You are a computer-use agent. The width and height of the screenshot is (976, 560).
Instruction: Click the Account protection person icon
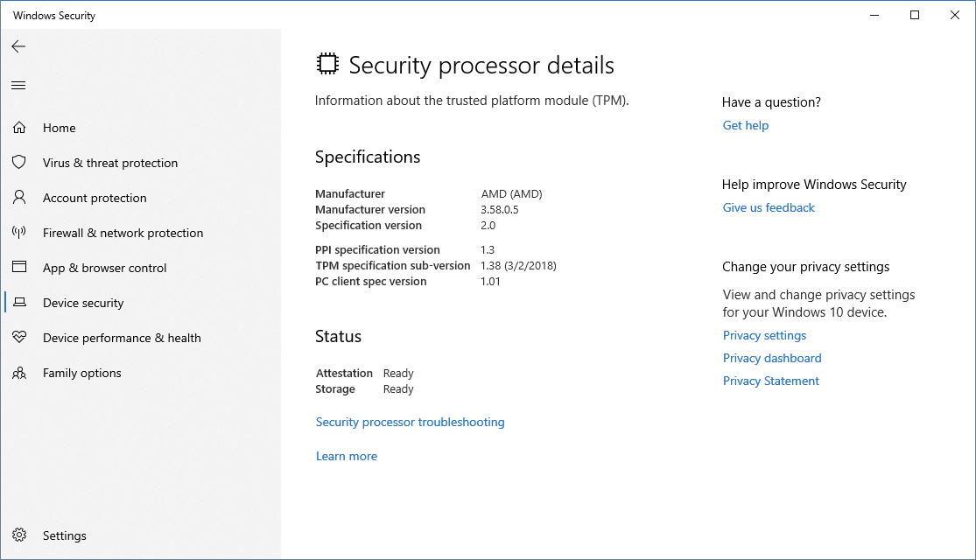click(x=19, y=197)
